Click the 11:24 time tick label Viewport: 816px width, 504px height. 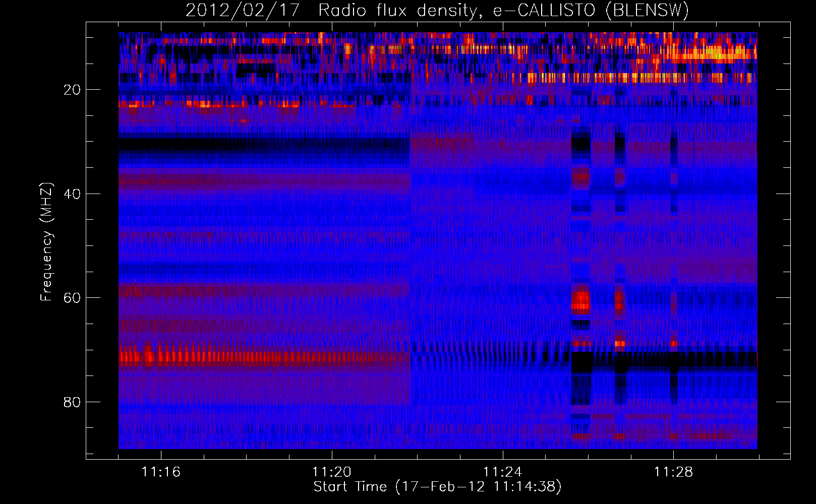[x=502, y=472]
